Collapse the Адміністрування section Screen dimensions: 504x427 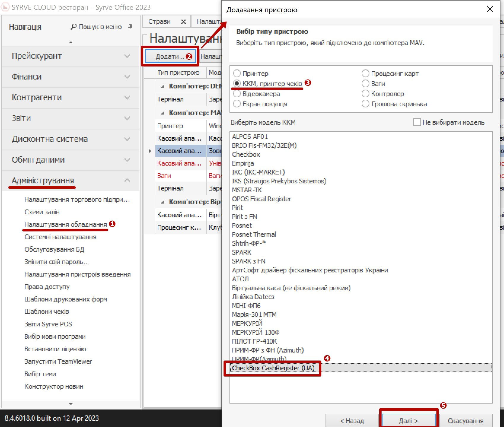pos(127,180)
